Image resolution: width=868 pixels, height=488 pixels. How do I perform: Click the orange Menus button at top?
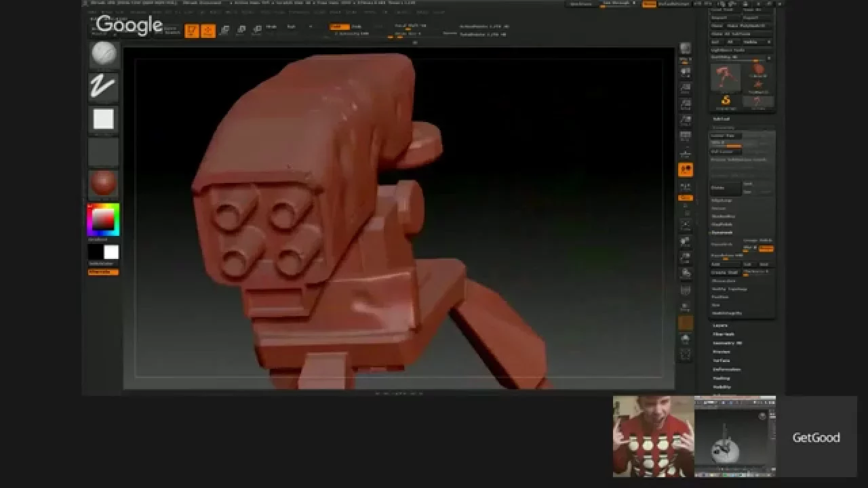pos(649,3)
